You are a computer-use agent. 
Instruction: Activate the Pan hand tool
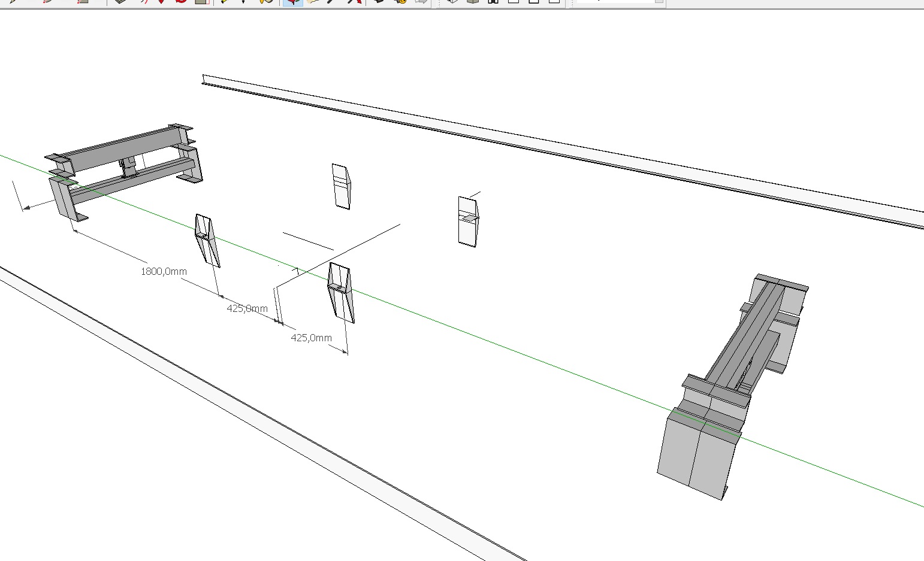click(x=312, y=2)
